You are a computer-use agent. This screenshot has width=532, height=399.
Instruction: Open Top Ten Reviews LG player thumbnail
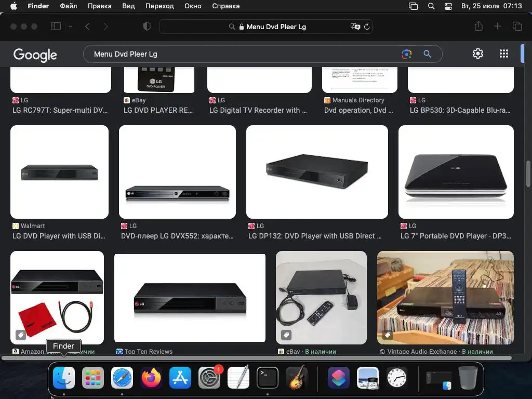point(190,298)
